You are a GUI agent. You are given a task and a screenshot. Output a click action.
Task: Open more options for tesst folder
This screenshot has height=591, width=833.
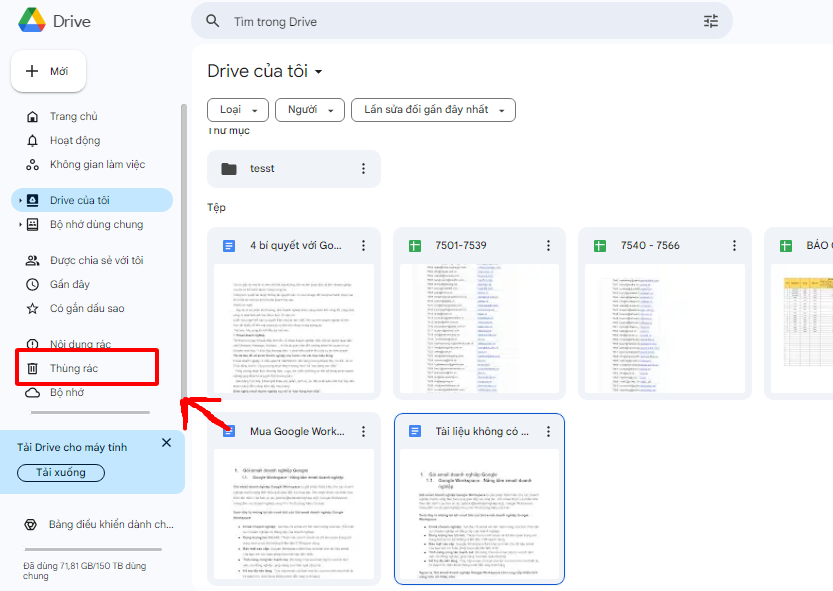[364, 169]
